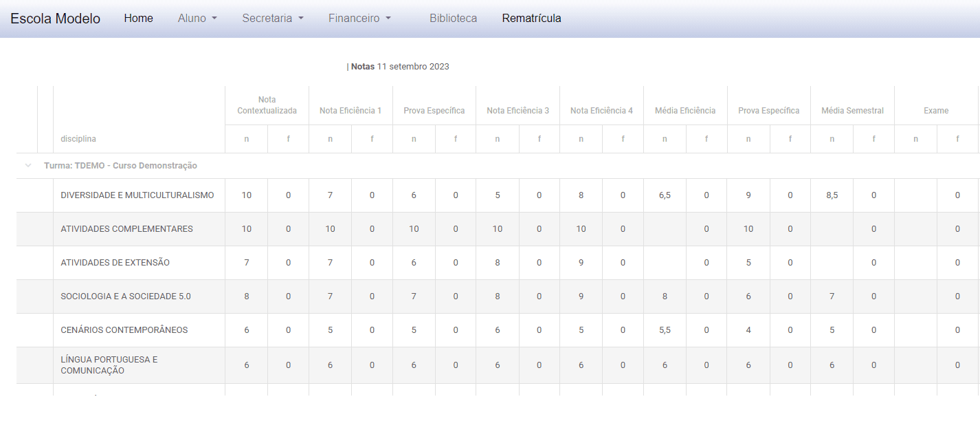Click Média Eficiência 5,5 for Cenários Contemporâneos
This screenshot has height=421, width=980.
tap(665, 330)
